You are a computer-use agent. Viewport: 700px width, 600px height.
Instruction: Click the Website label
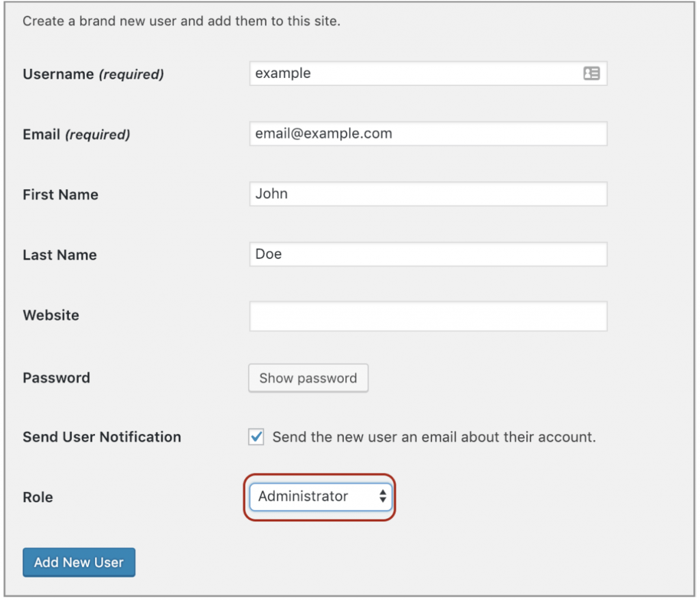tap(51, 315)
